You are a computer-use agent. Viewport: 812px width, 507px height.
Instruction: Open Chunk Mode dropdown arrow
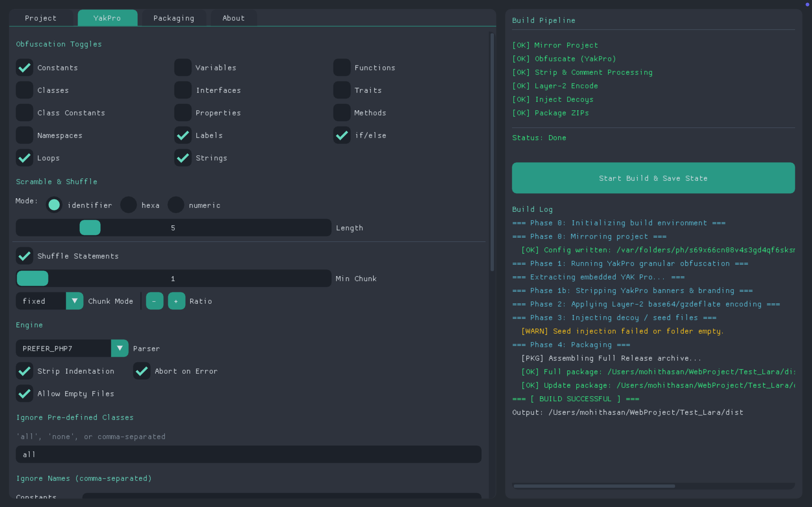pos(74,301)
